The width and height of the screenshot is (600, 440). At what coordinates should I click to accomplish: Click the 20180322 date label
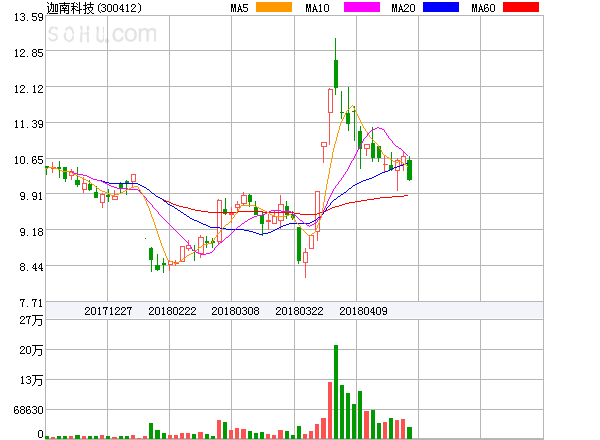point(299,311)
